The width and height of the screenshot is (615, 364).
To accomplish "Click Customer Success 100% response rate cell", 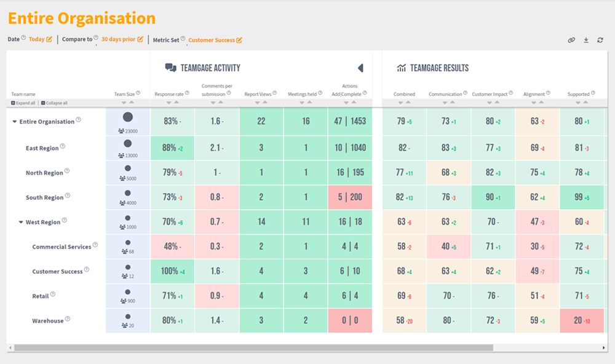I will coord(173,271).
